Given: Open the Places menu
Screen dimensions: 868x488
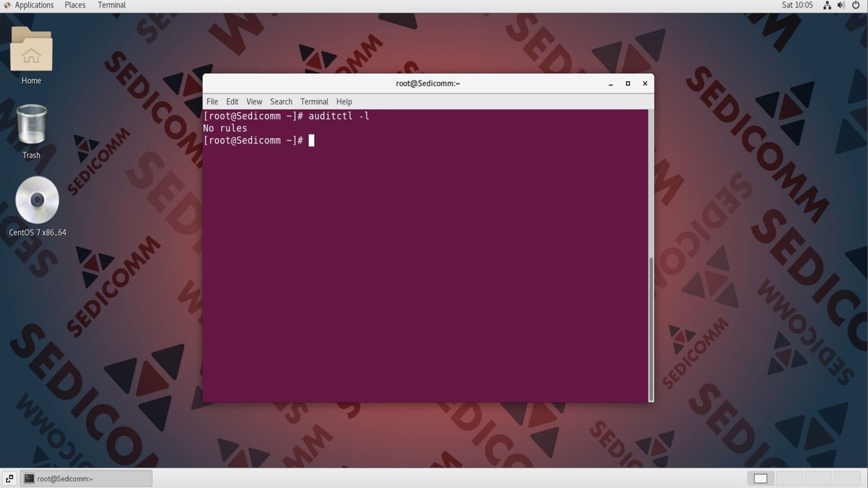Looking at the screenshot, I should coord(75,5).
